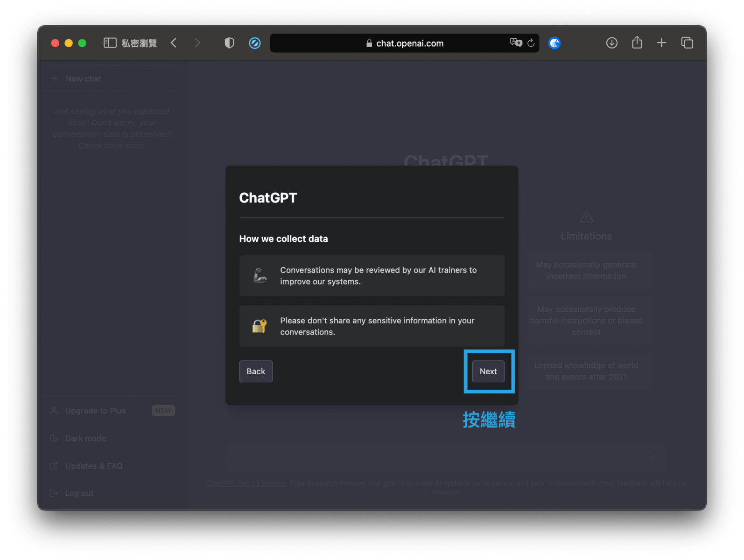Click the send message arrow icon

[x=652, y=458]
